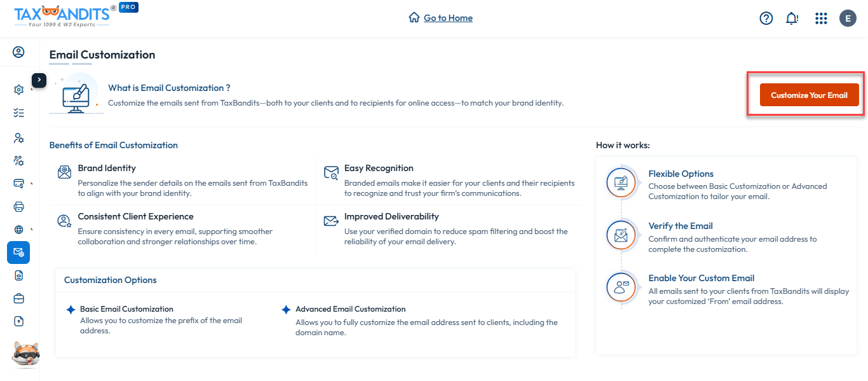Open the upload file icon in the sidebar

point(18,322)
